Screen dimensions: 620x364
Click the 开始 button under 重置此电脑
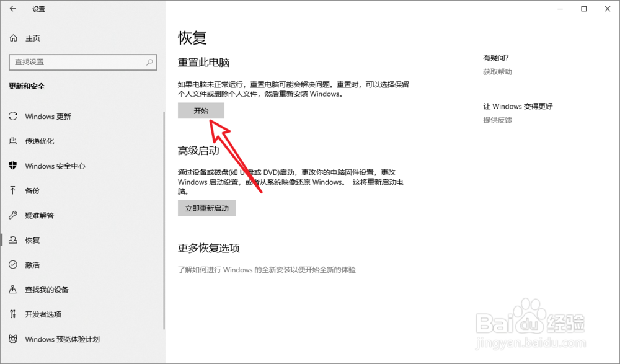click(201, 111)
